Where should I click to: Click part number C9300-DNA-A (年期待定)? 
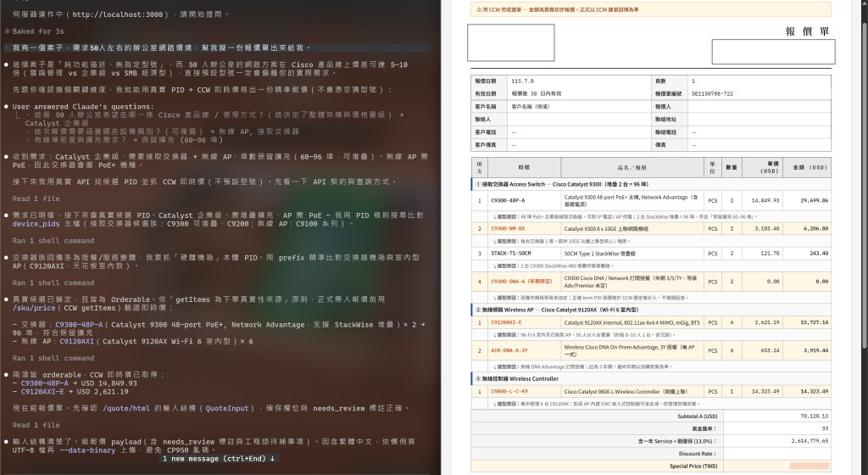pos(521,282)
